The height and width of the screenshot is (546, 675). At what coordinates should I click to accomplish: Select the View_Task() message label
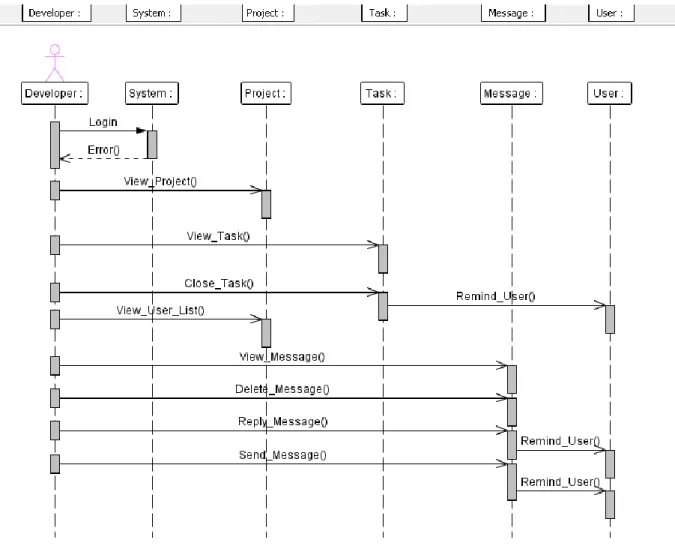click(218, 236)
